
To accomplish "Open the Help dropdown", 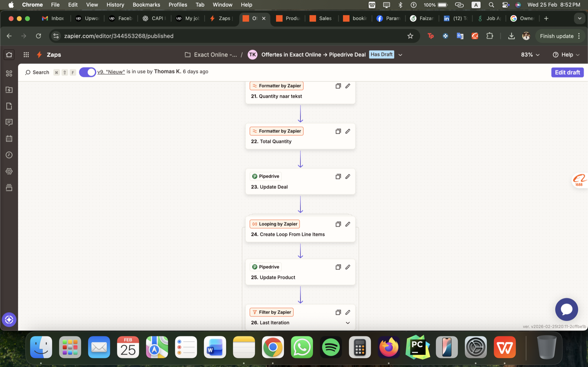I will click(566, 55).
